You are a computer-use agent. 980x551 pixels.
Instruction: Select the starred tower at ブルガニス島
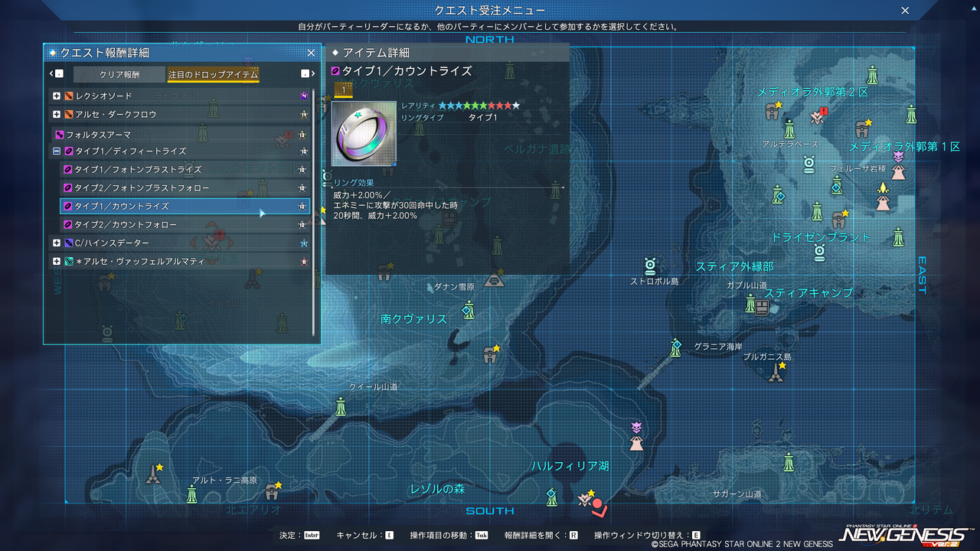(776, 372)
